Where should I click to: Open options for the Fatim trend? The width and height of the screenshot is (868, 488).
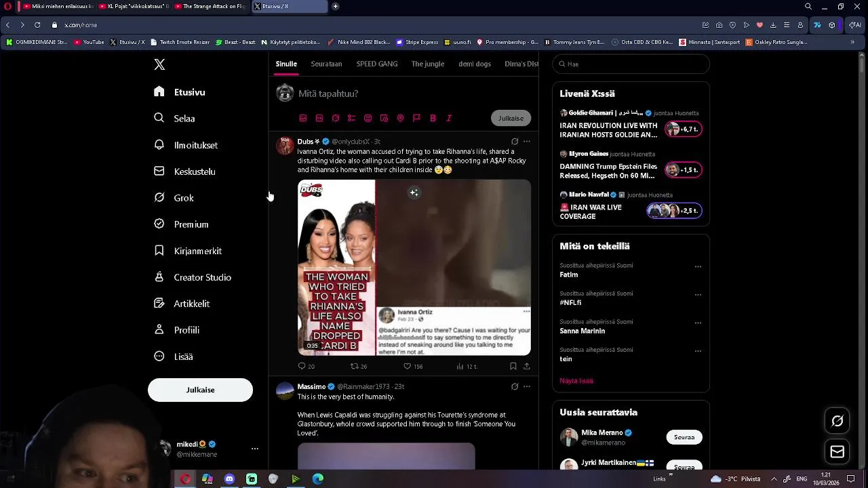pos(698,267)
